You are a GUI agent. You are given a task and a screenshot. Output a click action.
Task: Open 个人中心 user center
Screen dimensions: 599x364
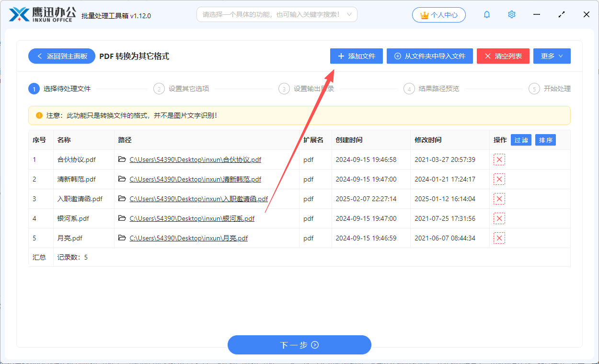[x=438, y=15]
